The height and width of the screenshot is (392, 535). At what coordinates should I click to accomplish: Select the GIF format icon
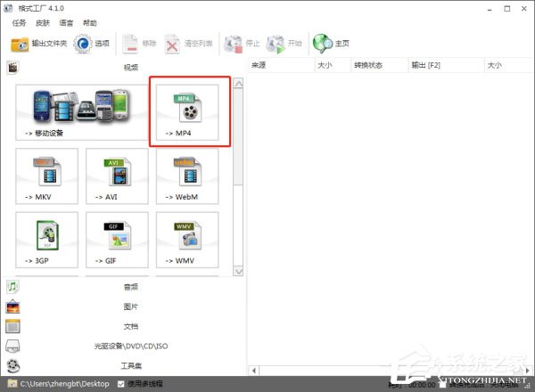click(x=117, y=240)
